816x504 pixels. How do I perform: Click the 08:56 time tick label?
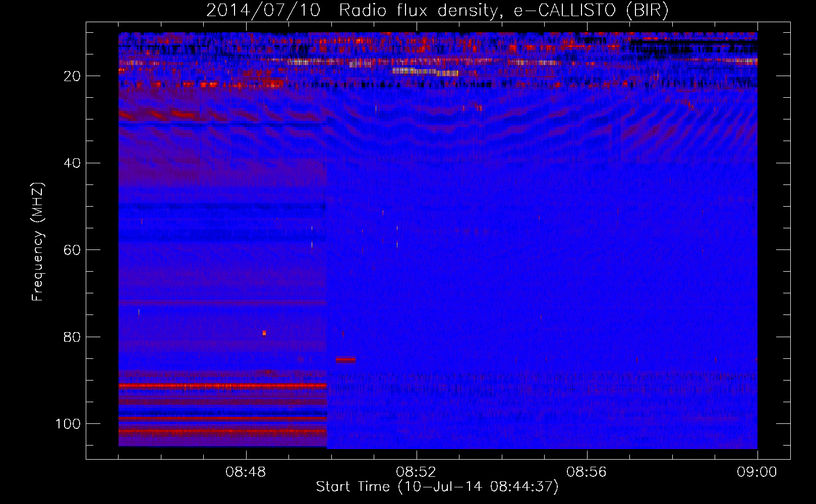[587, 472]
